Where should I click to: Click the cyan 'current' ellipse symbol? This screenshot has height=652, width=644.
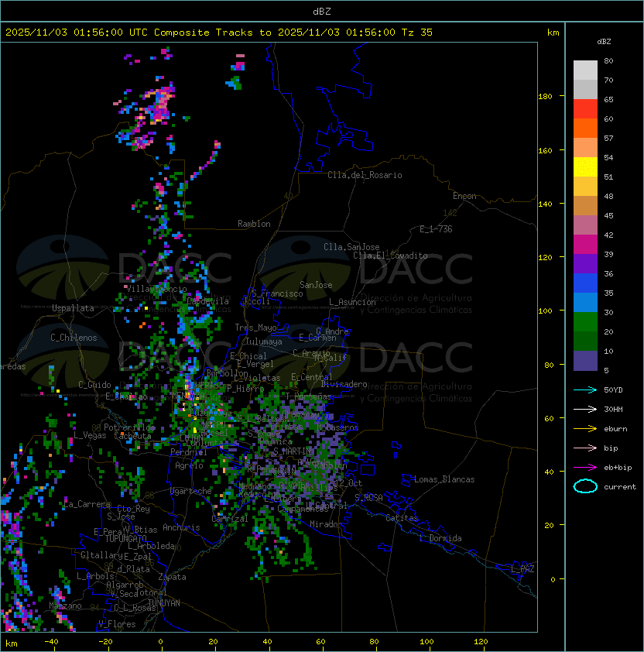585,486
